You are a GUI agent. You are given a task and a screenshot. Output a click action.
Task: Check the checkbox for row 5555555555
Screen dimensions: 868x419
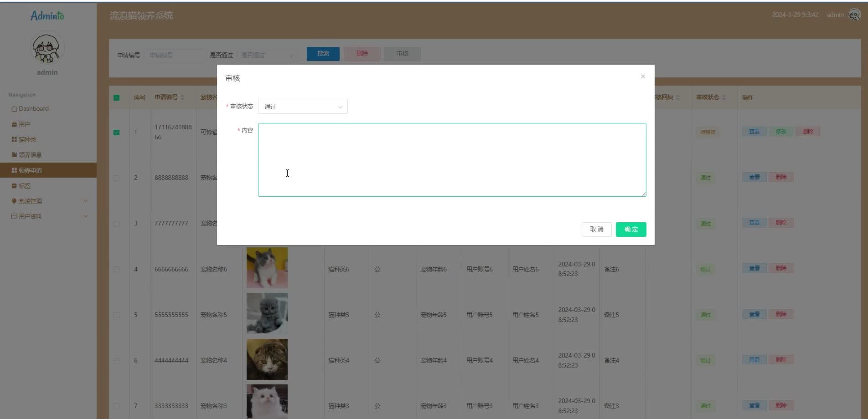coord(117,315)
